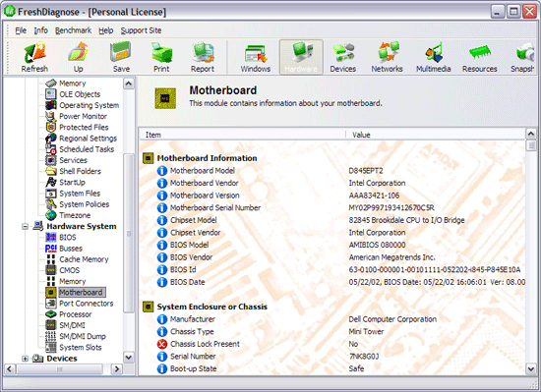Image resolution: width=541 pixels, height=392 pixels.
Task: Open Port Connectors tree item
Action: tap(87, 304)
